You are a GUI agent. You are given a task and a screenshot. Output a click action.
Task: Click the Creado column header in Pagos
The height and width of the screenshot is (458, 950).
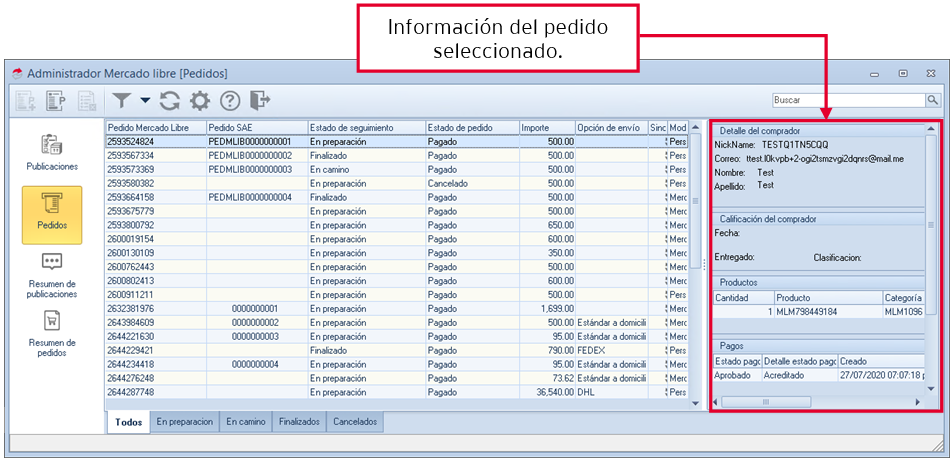click(x=881, y=361)
